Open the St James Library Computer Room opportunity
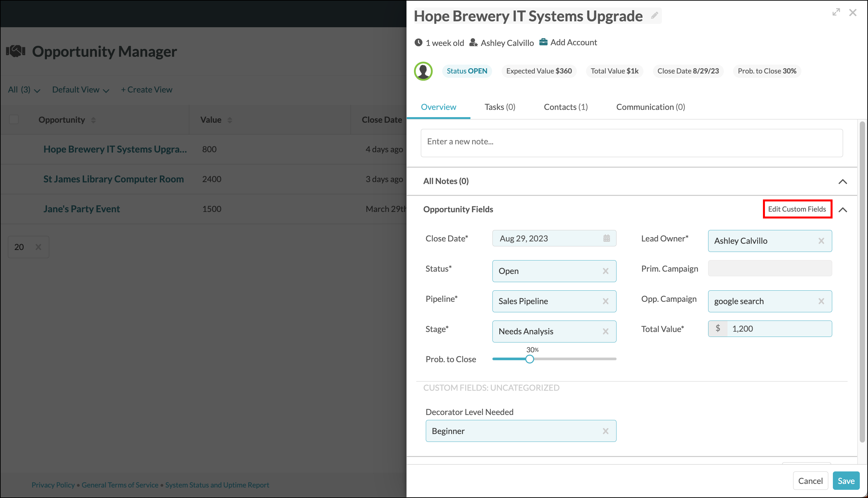 [x=113, y=179]
